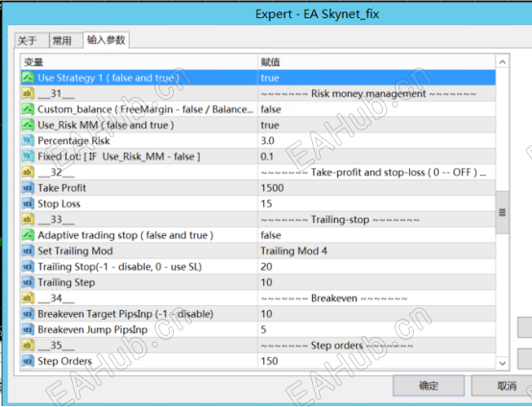The height and width of the screenshot is (407, 532).
Task: Click the icon beside Use Strategy 1
Action: point(28,78)
